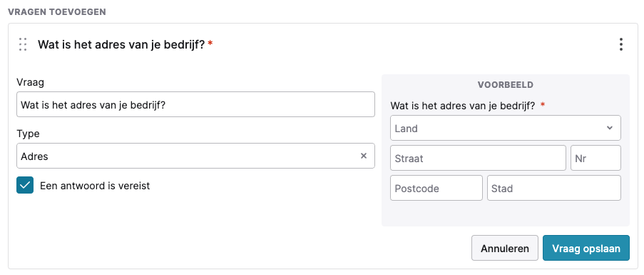Click the Annuleren button
The height and width of the screenshot is (275, 644).
coord(505,248)
